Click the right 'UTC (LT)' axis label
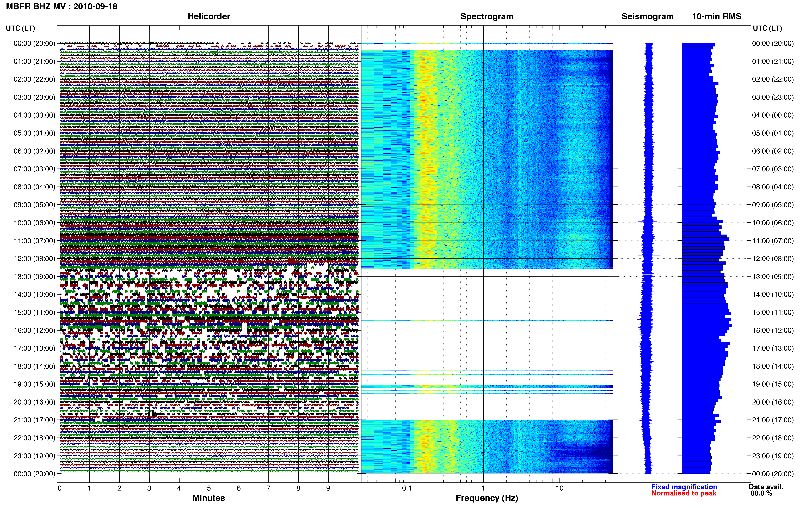This screenshot has height=508, width=812. click(767, 28)
